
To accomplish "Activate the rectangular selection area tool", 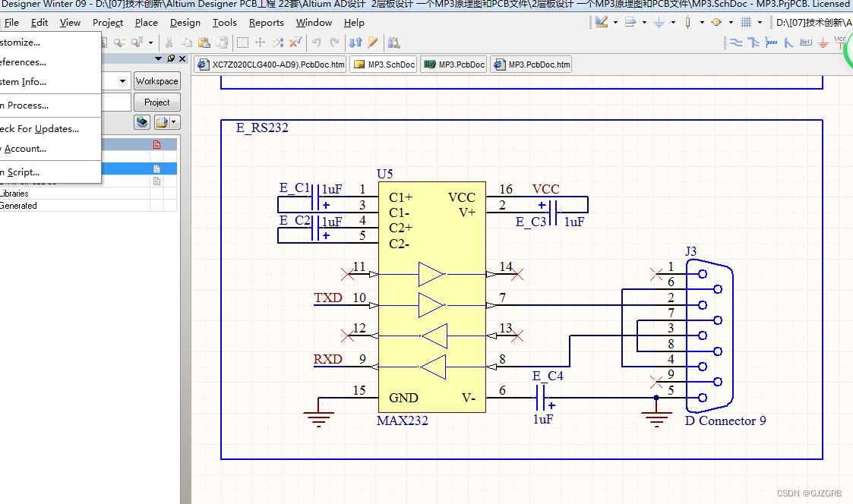I will pyautogui.click(x=242, y=43).
